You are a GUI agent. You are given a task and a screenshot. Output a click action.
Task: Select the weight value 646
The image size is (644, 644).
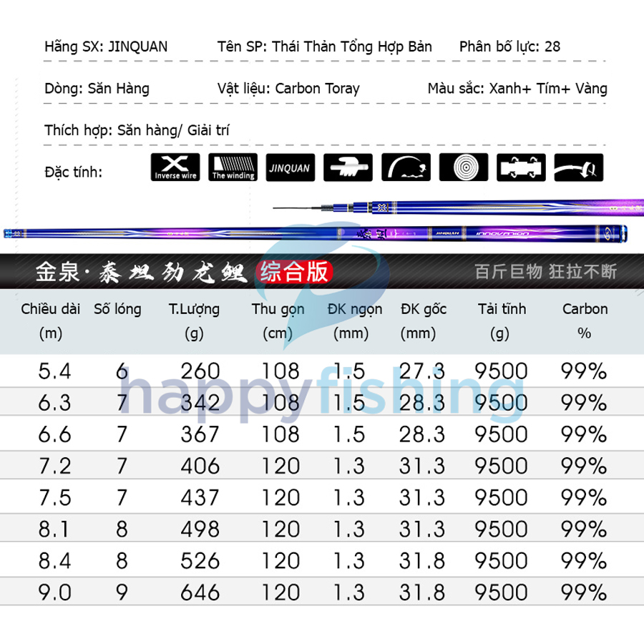(200, 592)
